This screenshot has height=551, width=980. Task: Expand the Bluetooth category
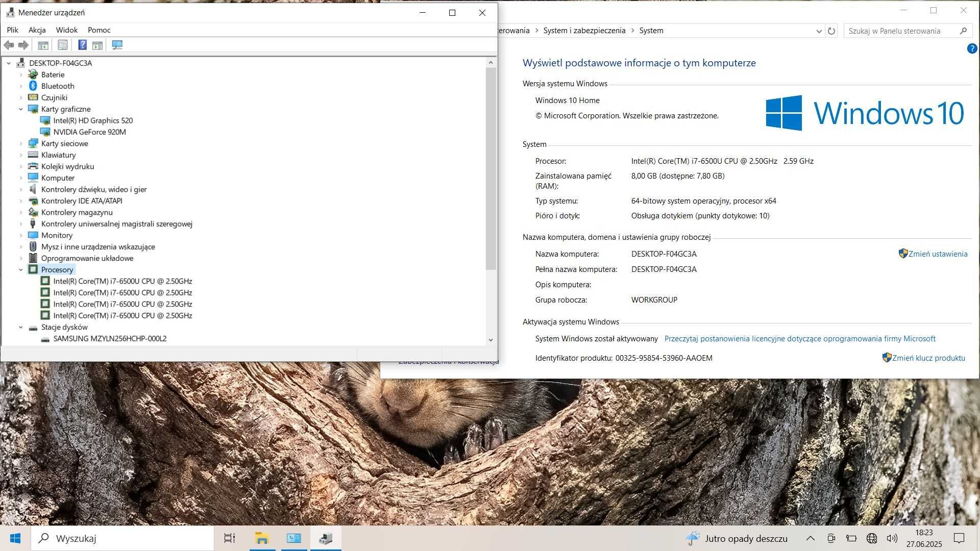pyautogui.click(x=21, y=86)
